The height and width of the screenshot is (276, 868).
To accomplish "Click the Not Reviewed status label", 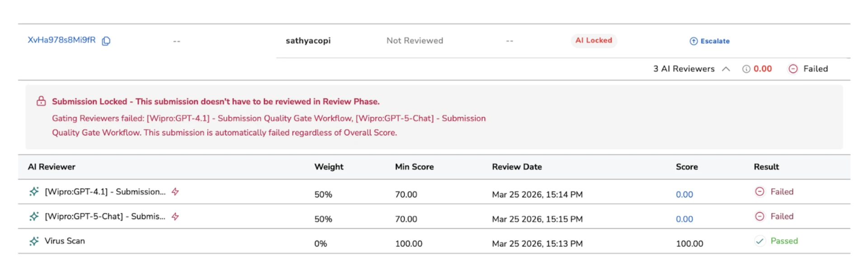I will (x=415, y=40).
